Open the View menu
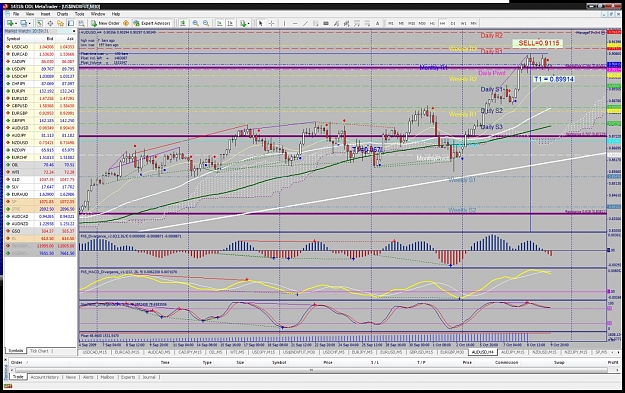Screen dimensions: 625x393 [x=30, y=14]
